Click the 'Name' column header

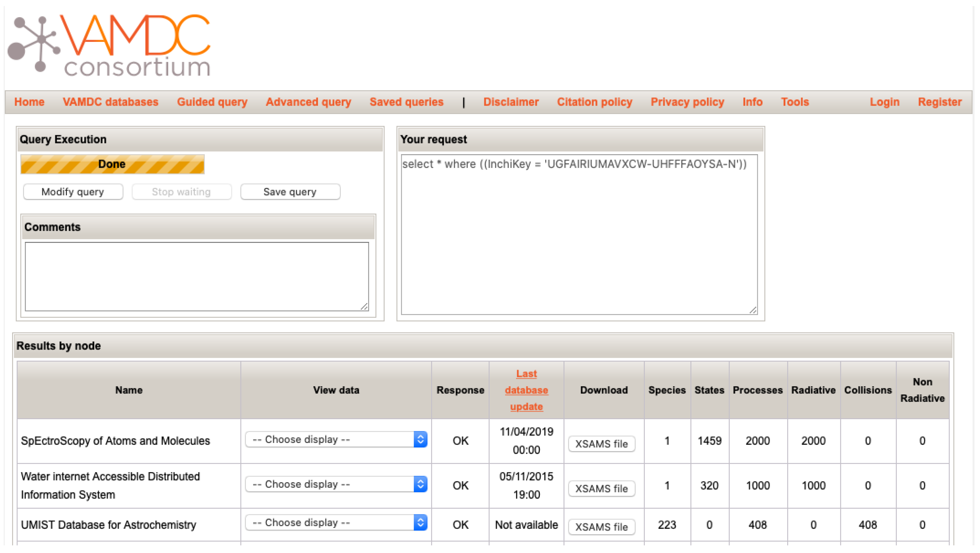pyautogui.click(x=128, y=390)
